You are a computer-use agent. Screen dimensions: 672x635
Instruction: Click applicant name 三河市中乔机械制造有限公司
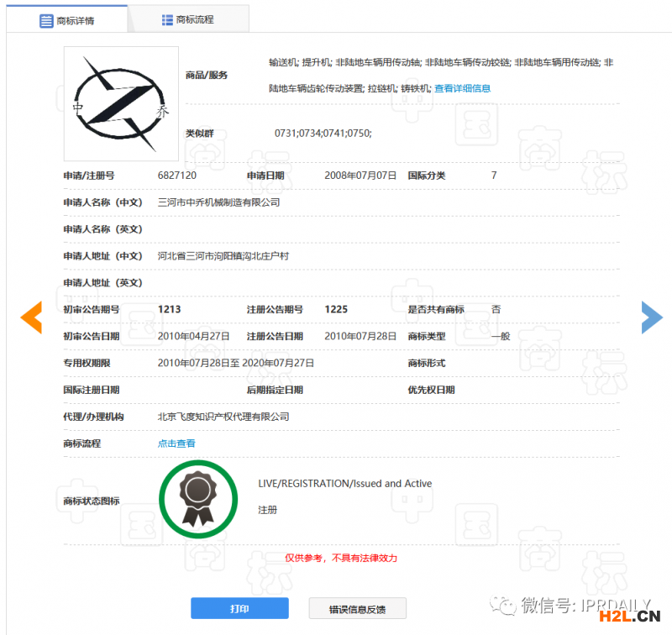(x=218, y=202)
